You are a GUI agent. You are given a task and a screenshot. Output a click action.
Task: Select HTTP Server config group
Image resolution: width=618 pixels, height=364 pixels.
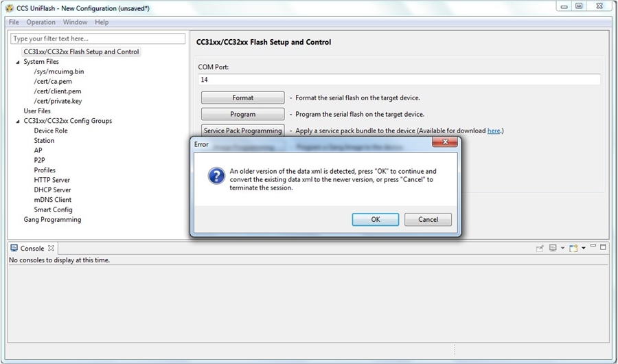pos(51,180)
